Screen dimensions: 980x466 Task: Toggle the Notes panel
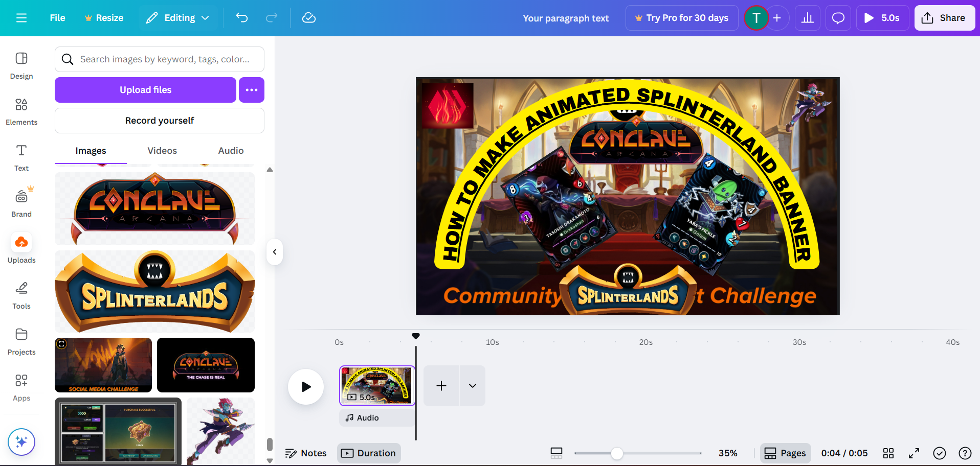pyautogui.click(x=306, y=453)
